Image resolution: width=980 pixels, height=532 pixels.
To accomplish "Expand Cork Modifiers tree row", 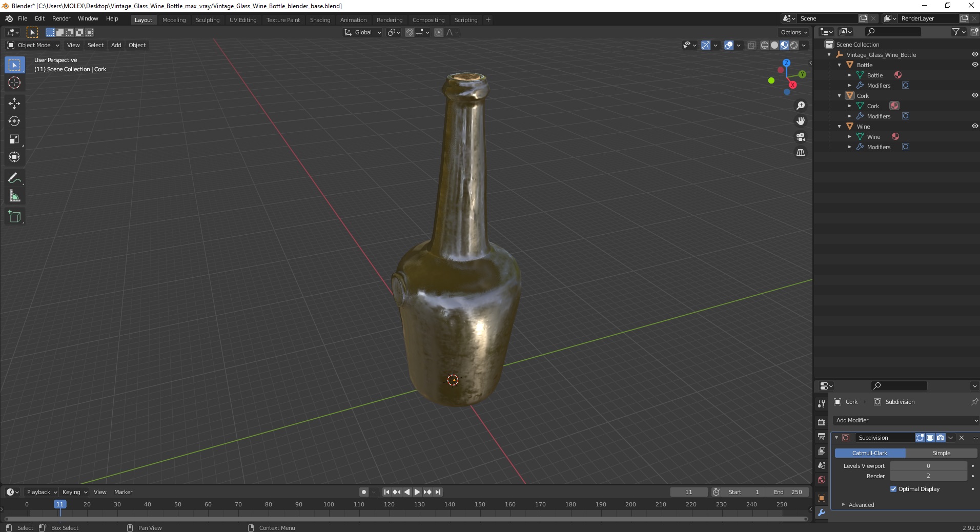I will [849, 116].
